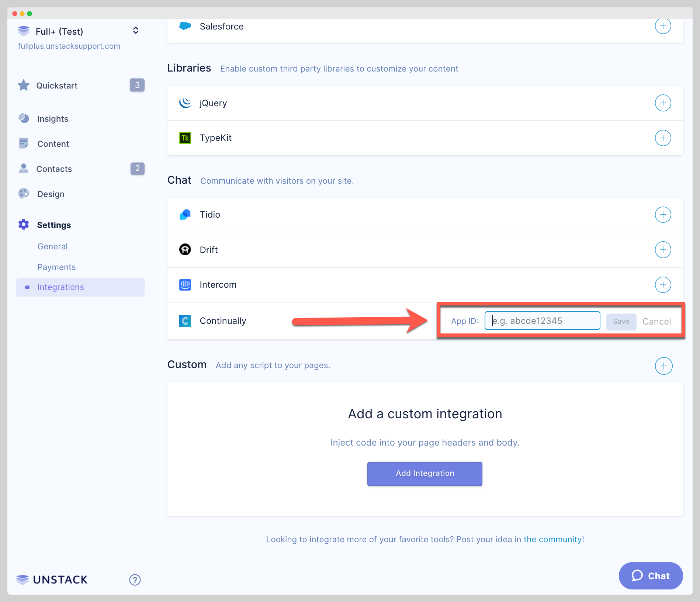Go to Insights section

pyautogui.click(x=52, y=119)
